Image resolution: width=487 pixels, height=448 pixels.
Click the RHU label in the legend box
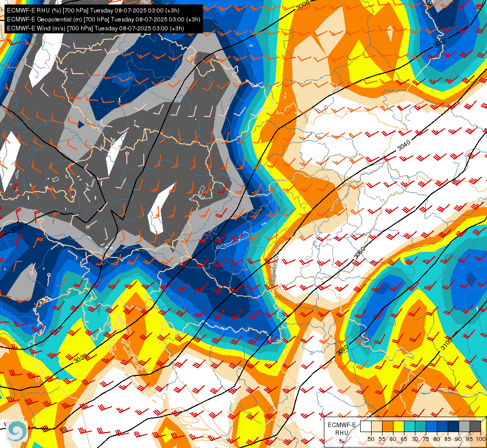pos(342,433)
